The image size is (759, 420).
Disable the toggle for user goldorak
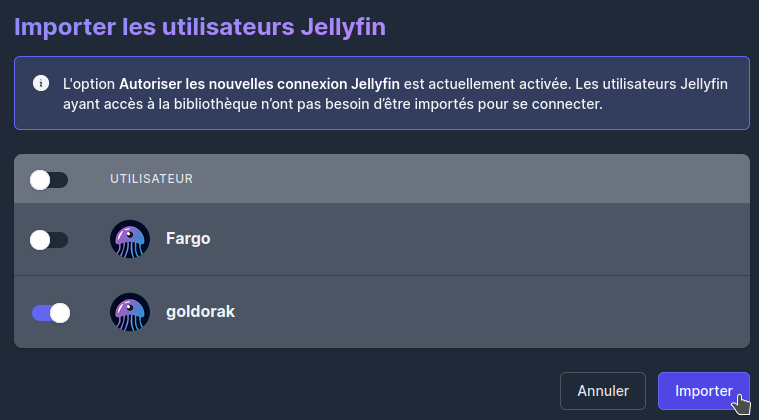(x=51, y=313)
